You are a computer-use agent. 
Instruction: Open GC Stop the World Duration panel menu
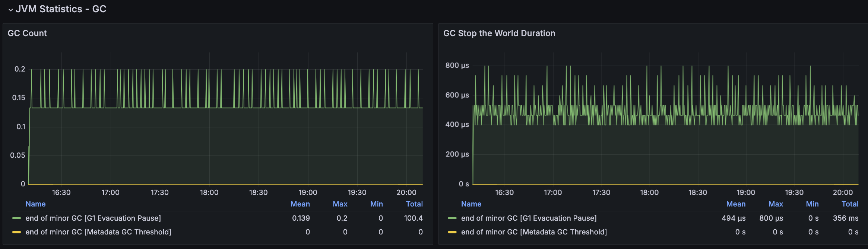(499, 33)
